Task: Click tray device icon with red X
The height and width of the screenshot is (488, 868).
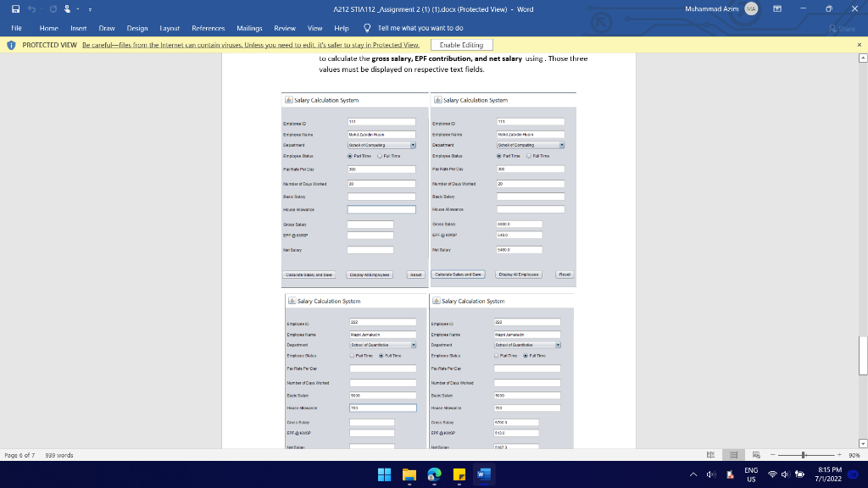Action: [730, 474]
